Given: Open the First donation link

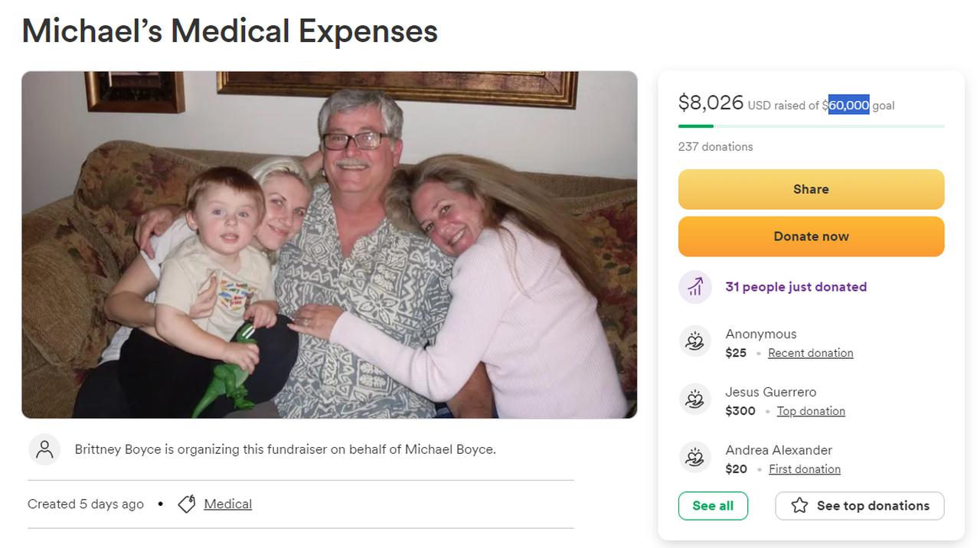Looking at the screenshot, I should pyautogui.click(x=804, y=469).
